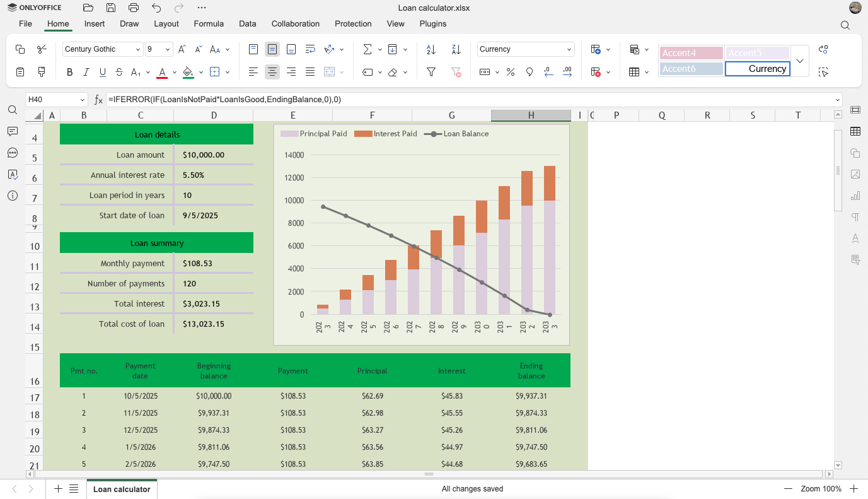The image size is (868, 499).
Task: Open the font size dropdown
Action: tap(168, 49)
